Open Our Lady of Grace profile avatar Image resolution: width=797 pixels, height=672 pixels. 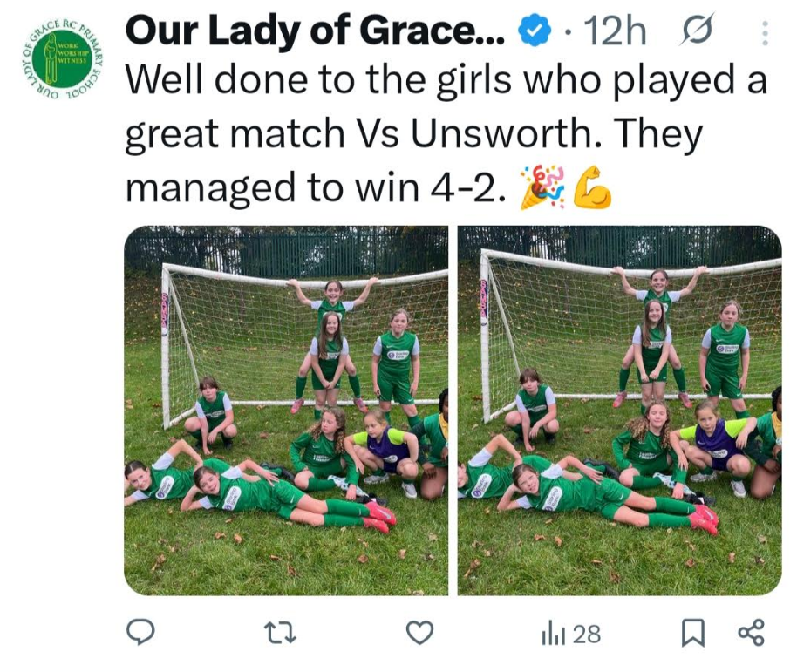(x=64, y=60)
